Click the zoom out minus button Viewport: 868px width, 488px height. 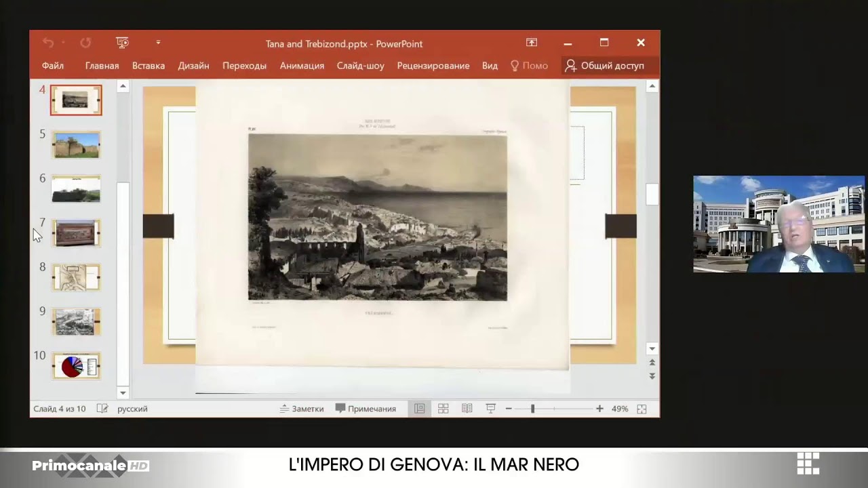click(509, 409)
